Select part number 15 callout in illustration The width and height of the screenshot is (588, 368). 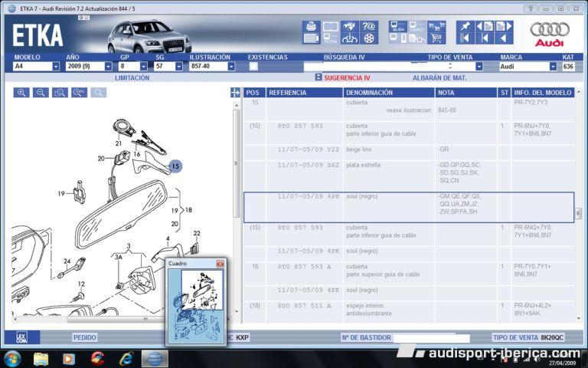coord(175,166)
